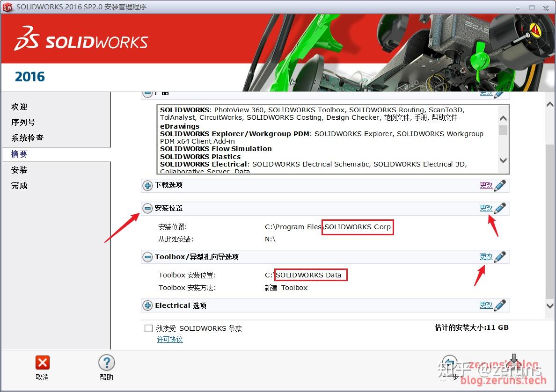The image size is (556, 392).
Task: Open help using the question mark icon
Action: pyautogui.click(x=106, y=363)
